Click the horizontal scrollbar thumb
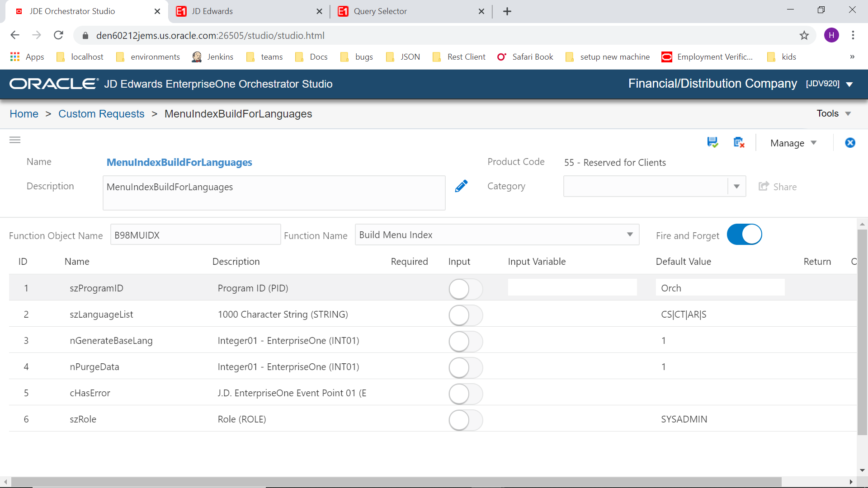 (x=396, y=482)
